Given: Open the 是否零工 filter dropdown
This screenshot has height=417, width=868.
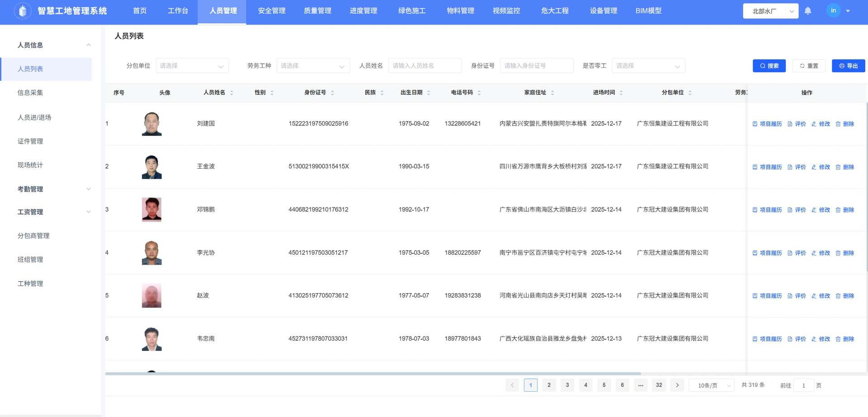Looking at the screenshot, I should click(648, 66).
